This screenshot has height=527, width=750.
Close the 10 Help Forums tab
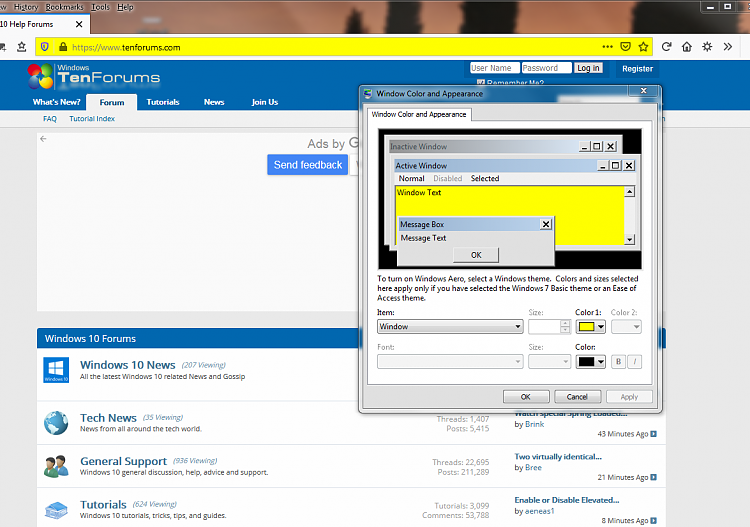coord(79,24)
